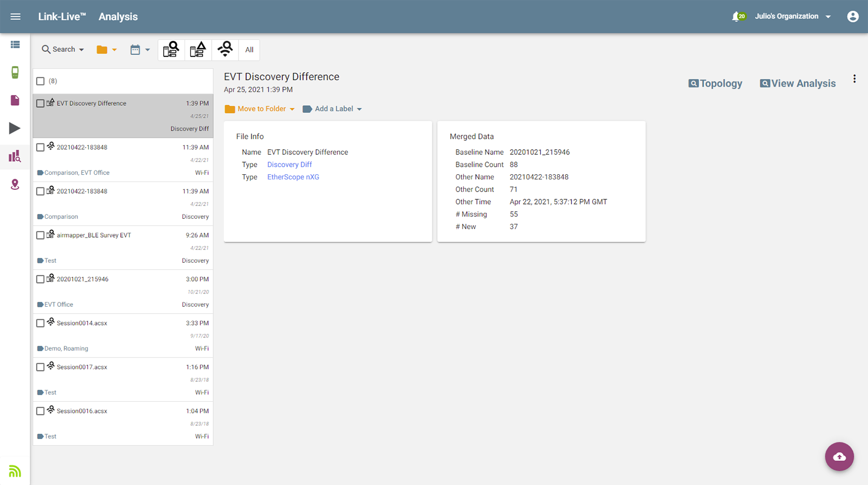Expand the Move to Folder dropdown

point(260,108)
